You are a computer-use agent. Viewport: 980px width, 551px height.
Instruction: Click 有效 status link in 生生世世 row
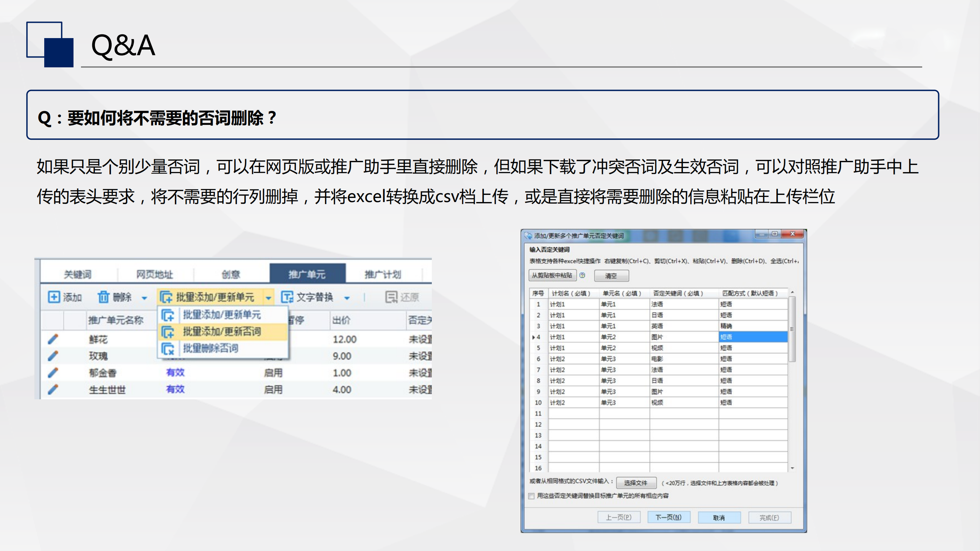click(x=175, y=389)
